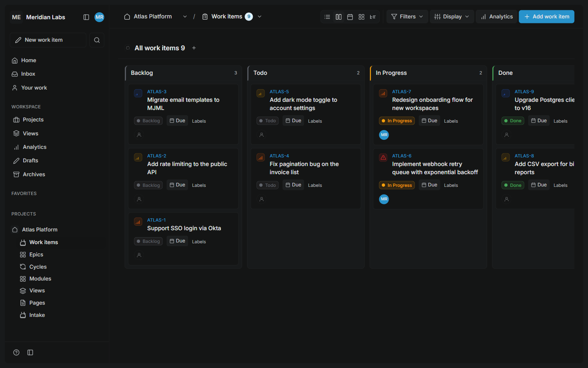Screen dimensions: 588x368
Task: Open Intake under Atlas Platform
Action: [37, 315]
